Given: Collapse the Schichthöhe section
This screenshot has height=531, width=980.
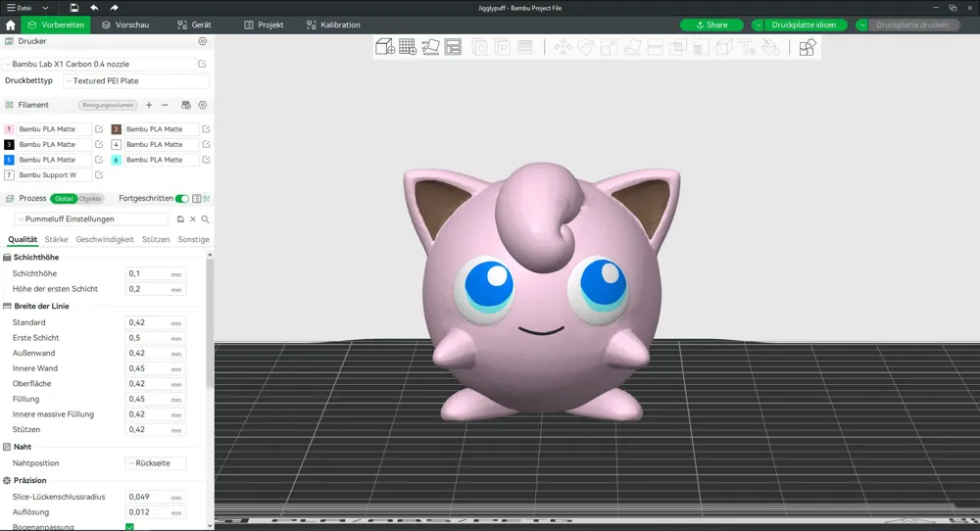Looking at the screenshot, I should [31, 257].
